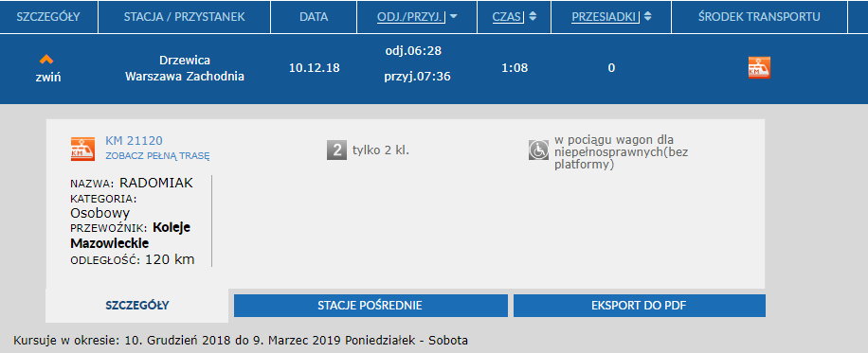The height and width of the screenshot is (353, 868).
Task: Sort by the PRZESIADKI column header
Action: pos(606,17)
